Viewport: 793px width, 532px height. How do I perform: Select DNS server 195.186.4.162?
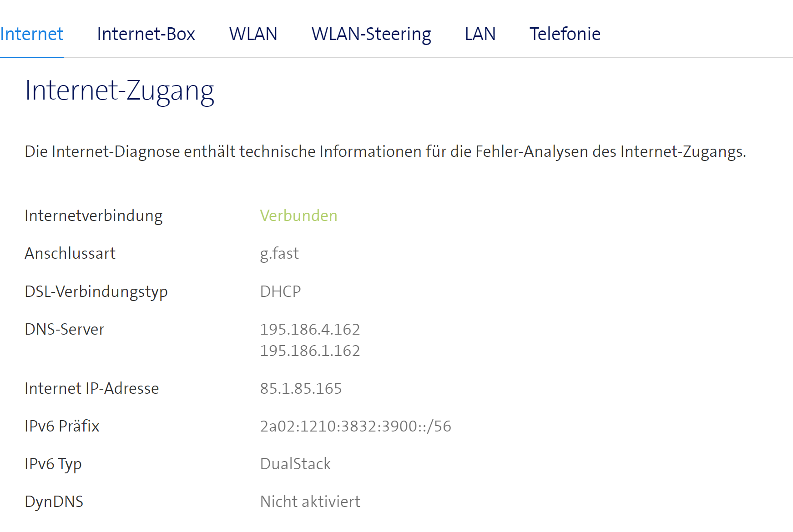310,329
